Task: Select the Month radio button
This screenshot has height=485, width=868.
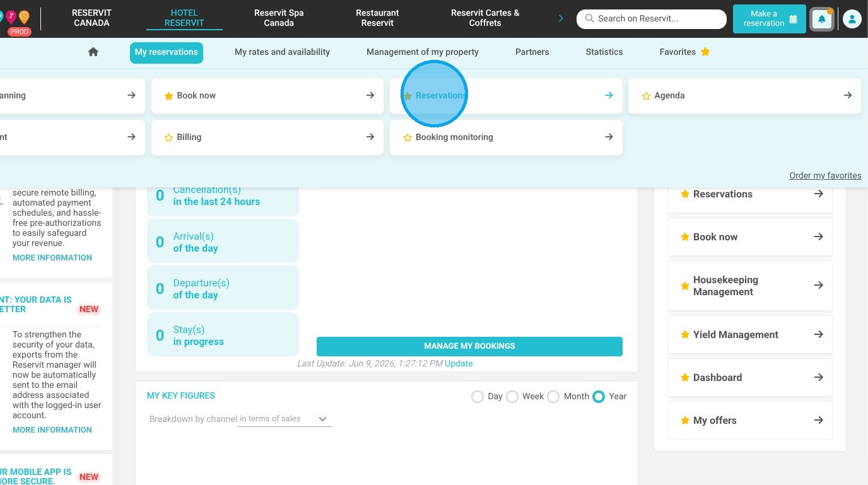Action: click(553, 397)
